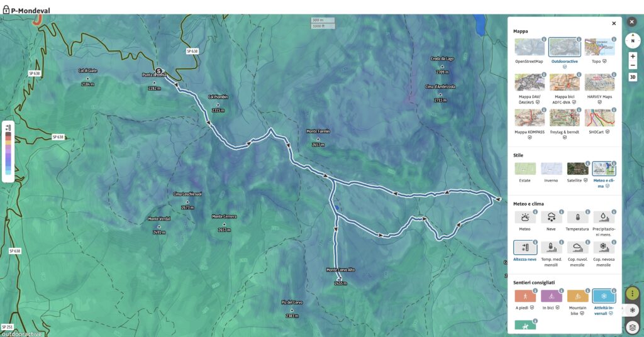Click the compass north indicator

633,41
